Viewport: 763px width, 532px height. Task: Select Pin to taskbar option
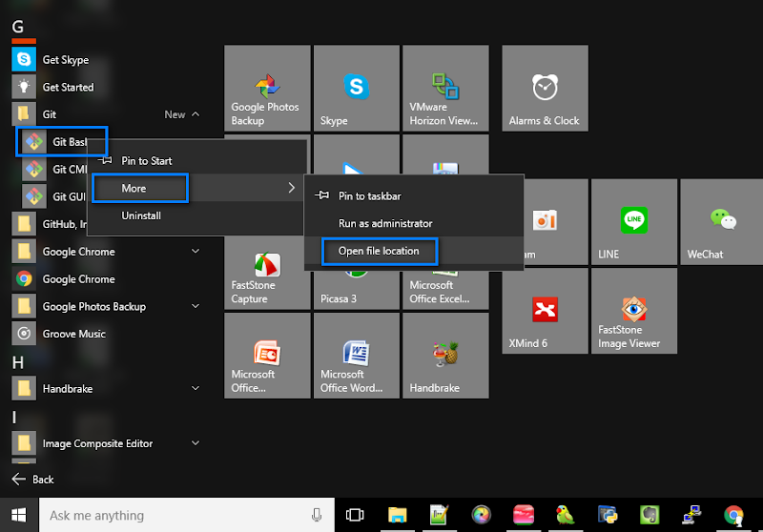(x=369, y=195)
